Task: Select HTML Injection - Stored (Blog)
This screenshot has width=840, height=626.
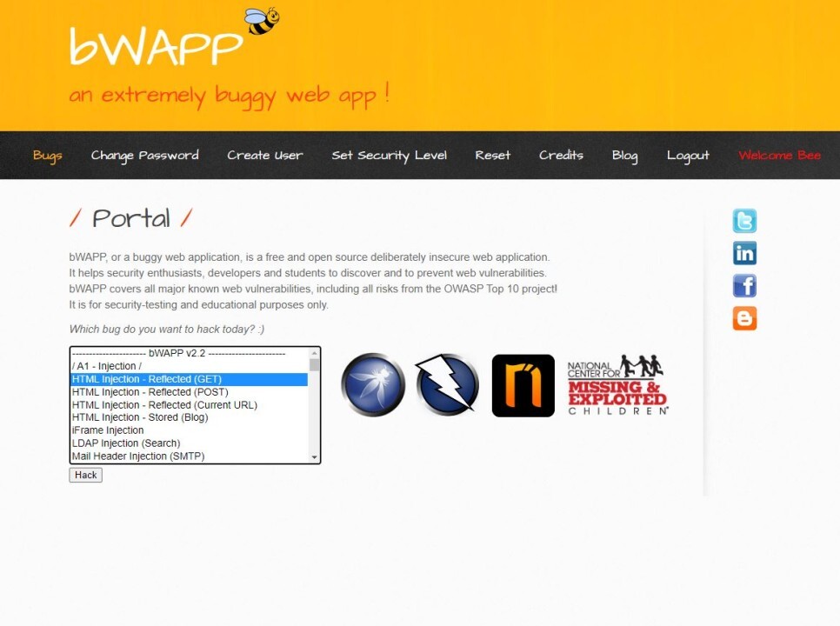Action: [x=189, y=417]
